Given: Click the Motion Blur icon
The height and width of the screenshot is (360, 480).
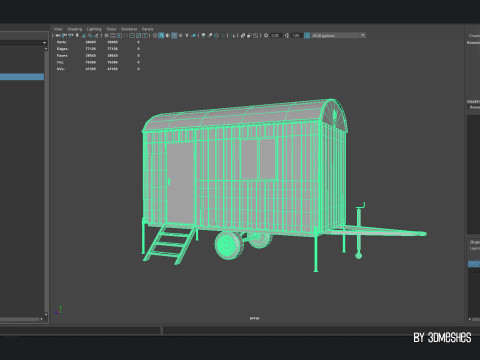Looking at the screenshot, I should [210, 35].
